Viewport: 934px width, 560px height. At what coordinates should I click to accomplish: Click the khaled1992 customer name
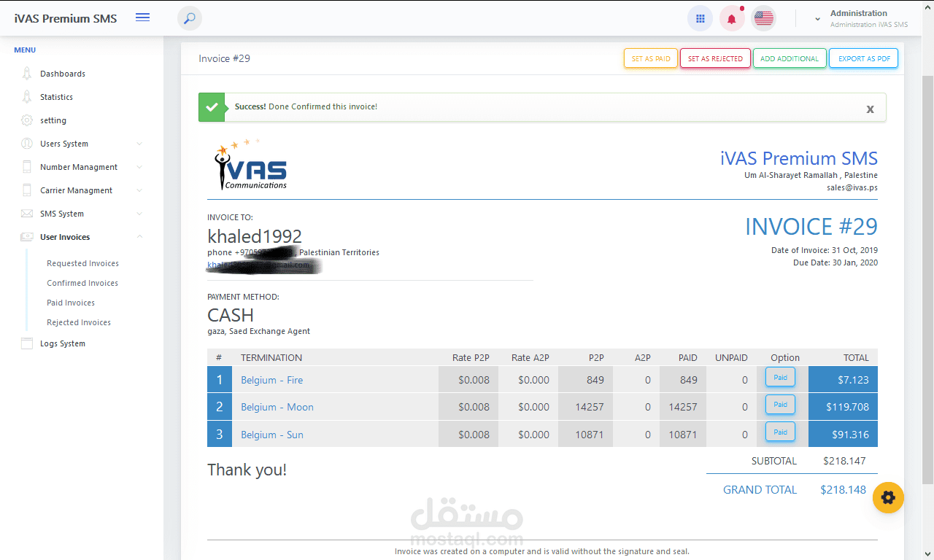coord(255,236)
